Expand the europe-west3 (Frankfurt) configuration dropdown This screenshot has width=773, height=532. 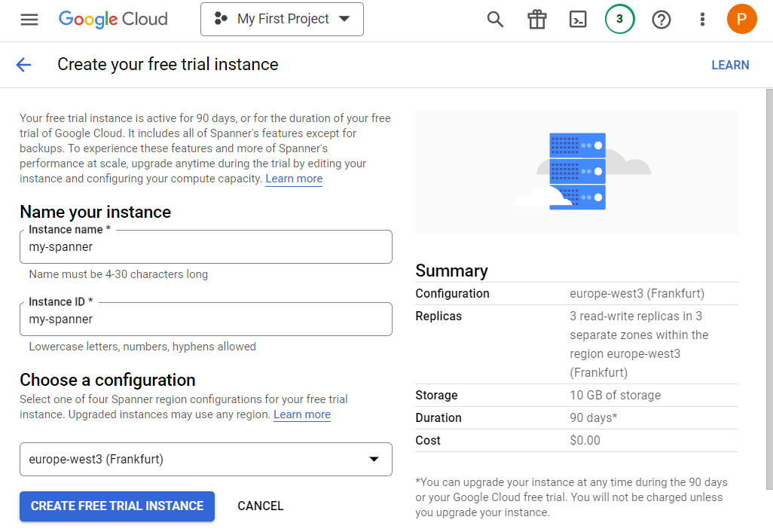206,459
